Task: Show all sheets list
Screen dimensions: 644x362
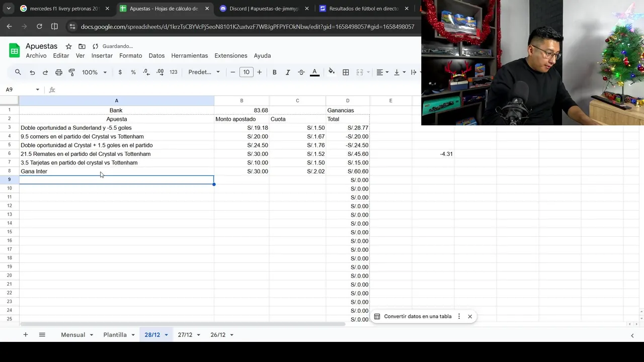Action: pyautogui.click(x=42, y=335)
